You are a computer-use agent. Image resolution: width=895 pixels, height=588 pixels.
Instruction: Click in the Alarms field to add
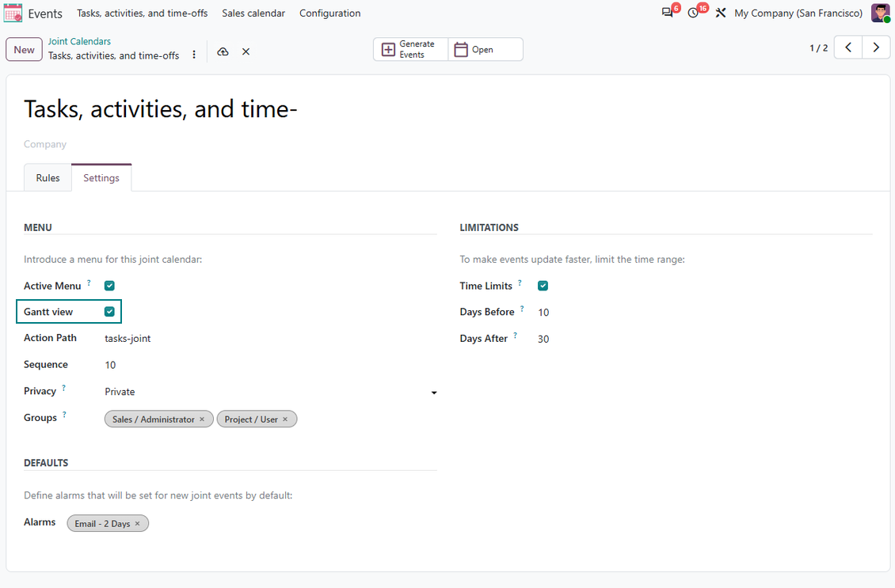click(293, 524)
